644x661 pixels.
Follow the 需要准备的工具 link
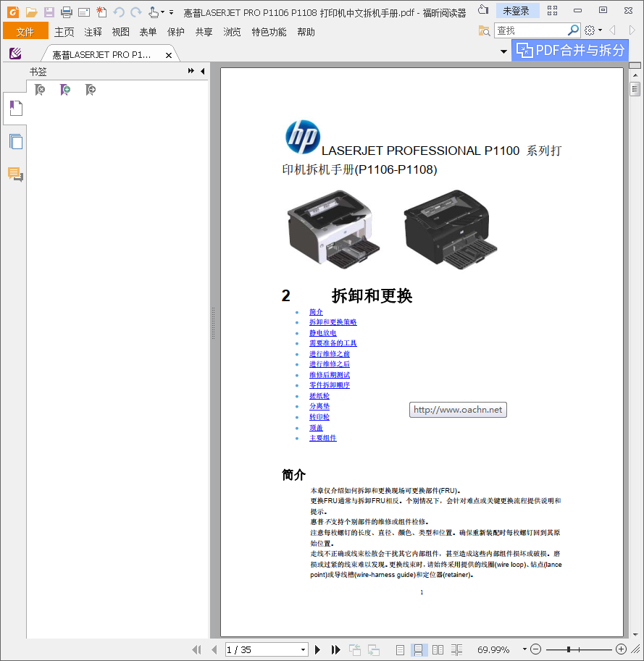click(333, 343)
